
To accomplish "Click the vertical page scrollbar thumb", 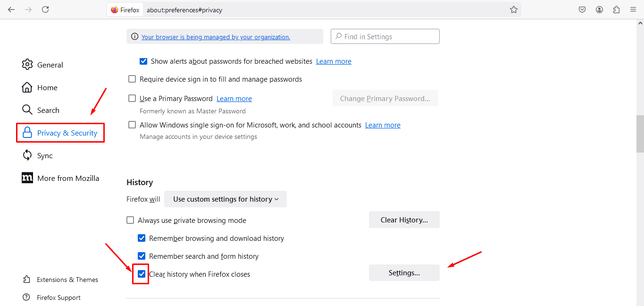I will [x=640, y=134].
